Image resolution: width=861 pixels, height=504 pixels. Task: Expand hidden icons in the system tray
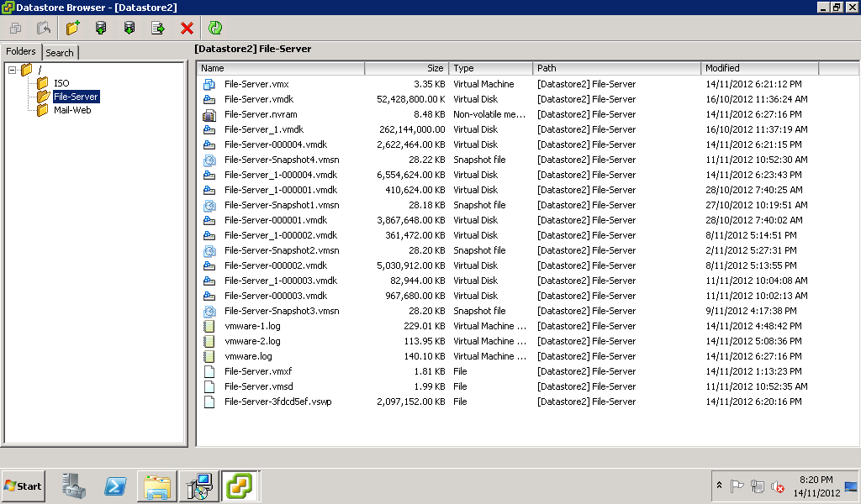[x=720, y=485]
